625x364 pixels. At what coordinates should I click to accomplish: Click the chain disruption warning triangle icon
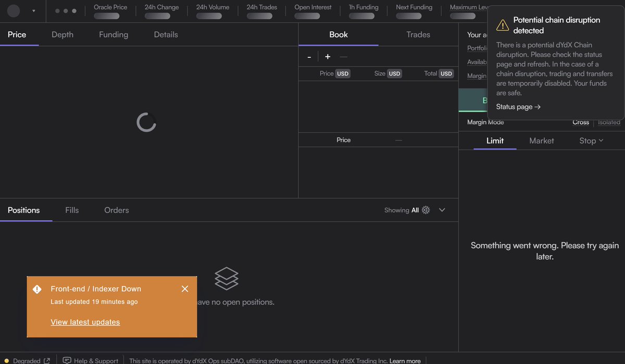[x=502, y=25]
